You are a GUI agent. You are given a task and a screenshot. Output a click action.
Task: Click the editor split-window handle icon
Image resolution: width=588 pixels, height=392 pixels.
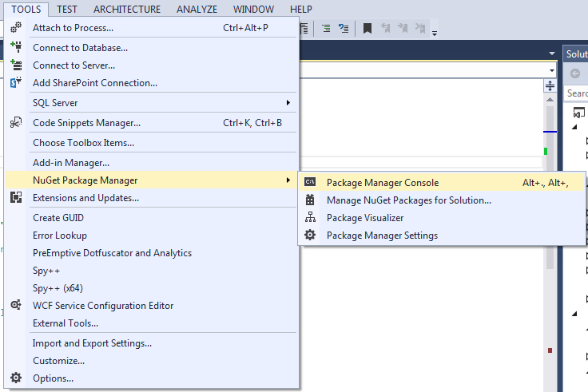click(550, 85)
